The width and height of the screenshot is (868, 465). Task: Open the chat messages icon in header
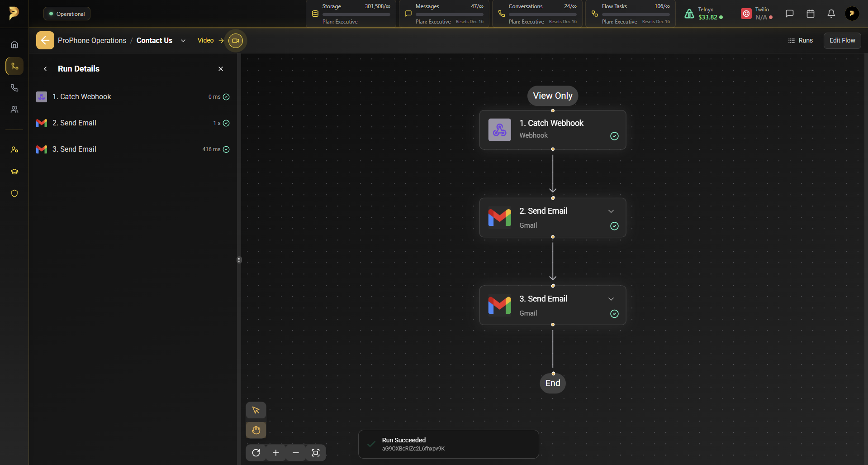790,14
